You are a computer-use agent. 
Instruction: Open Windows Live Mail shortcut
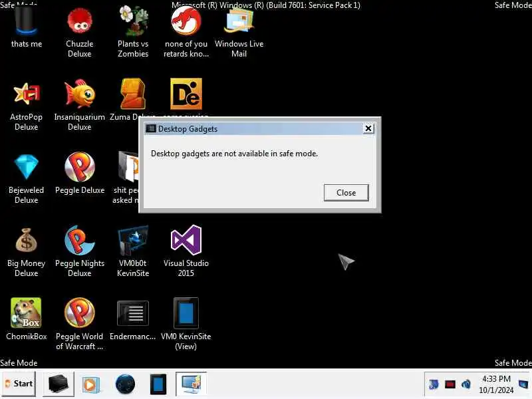point(239,22)
